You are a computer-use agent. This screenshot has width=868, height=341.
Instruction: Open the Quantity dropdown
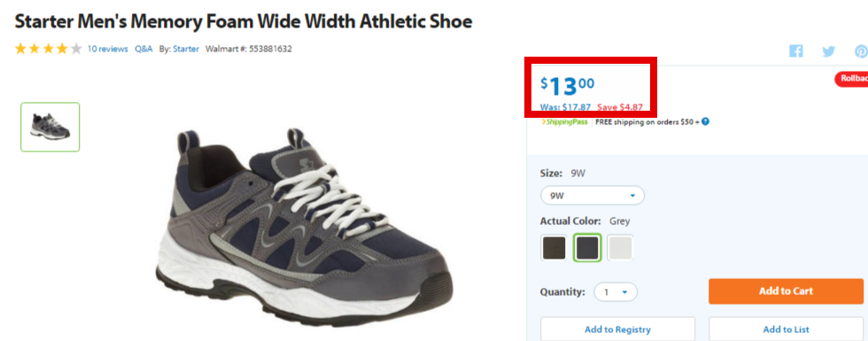(616, 291)
